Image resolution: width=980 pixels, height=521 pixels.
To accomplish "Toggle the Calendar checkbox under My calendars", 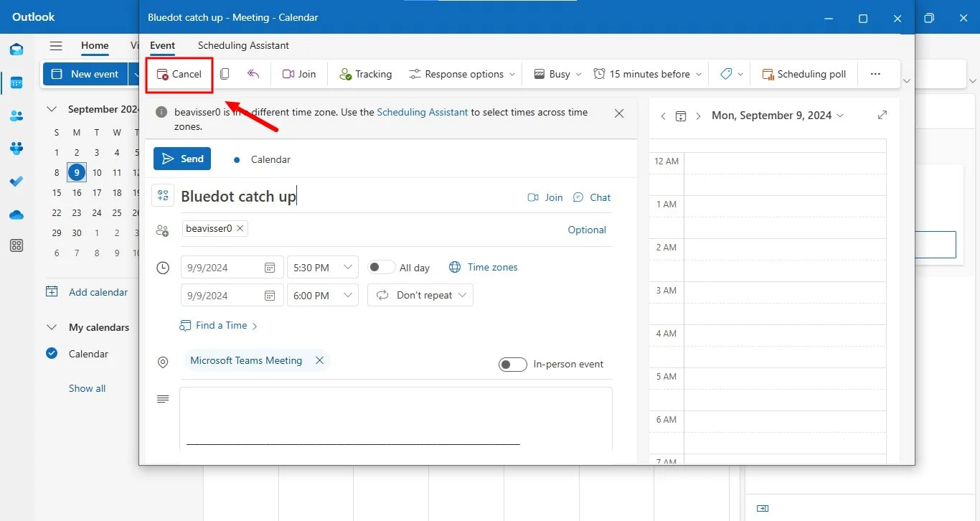I will tap(52, 353).
